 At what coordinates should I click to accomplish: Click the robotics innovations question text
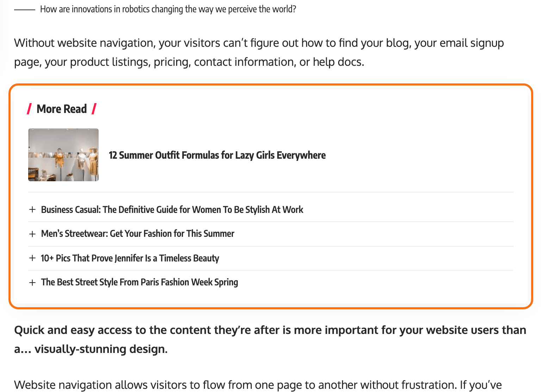tap(168, 9)
